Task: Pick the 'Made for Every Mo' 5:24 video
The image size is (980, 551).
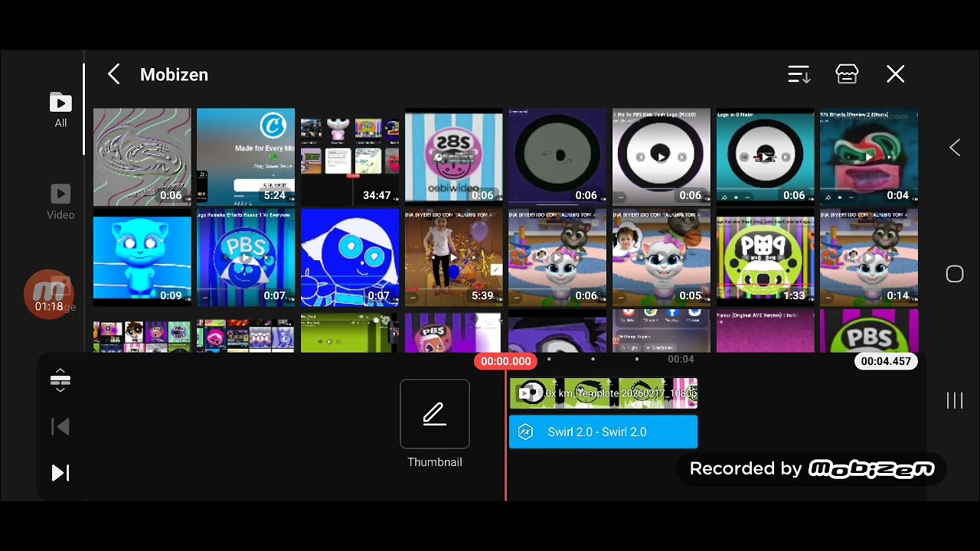Action: (246, 157)
